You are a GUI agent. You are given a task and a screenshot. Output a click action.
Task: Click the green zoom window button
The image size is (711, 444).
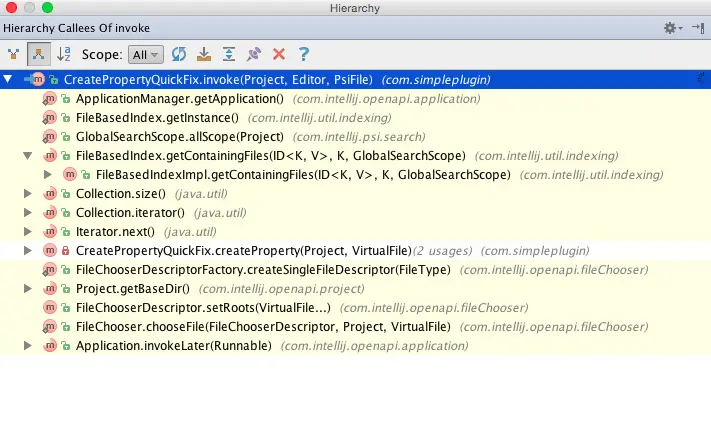pyautogui.click(x=47, y=8)
